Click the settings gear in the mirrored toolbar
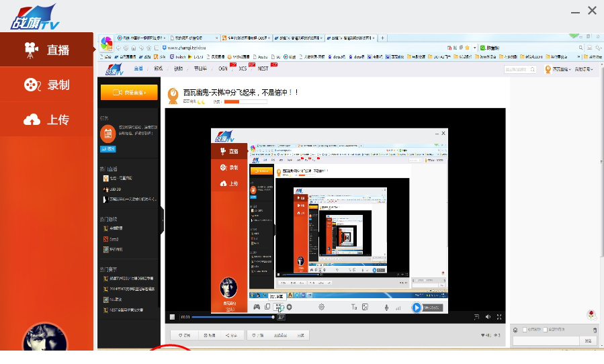This screenshot has width=604, height=364. (321, 307)
